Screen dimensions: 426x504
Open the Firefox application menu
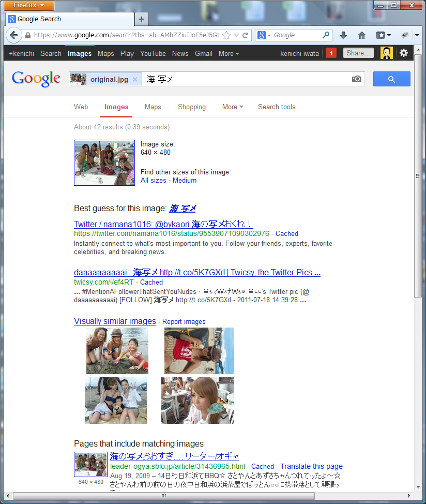pyautogui.click(x=29, y=5)
